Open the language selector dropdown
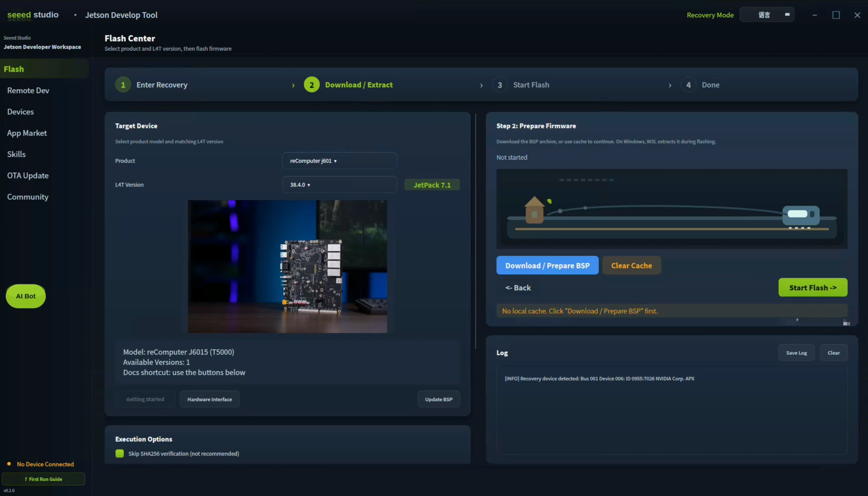The image size is (868, 496). click(x=767, y=15)
